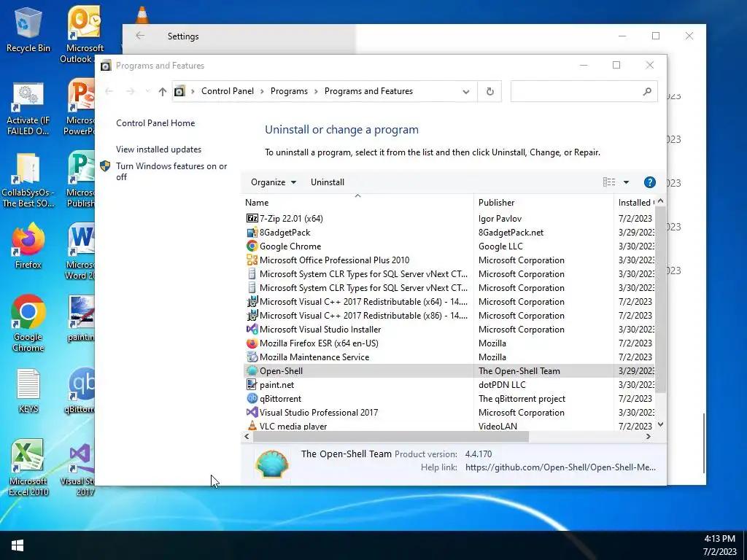Select Mozilla Maintenance Service icon
The width and height of the screenshot is (747, 560).
point(252,357)
